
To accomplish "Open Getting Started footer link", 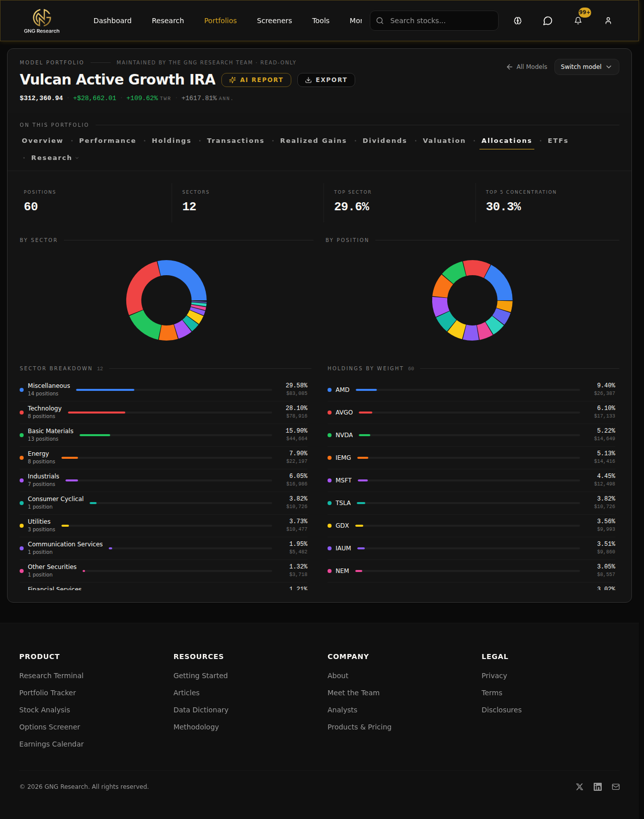I will tap(201, 676).
